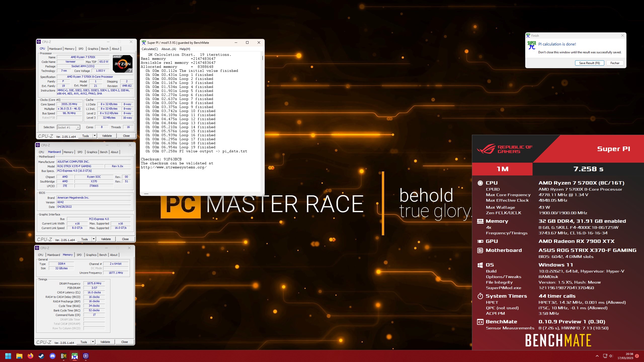This screenshot has height=362, width=644.
Task: Click CPU chip icon in BenchMate panel
Action: 480,183
